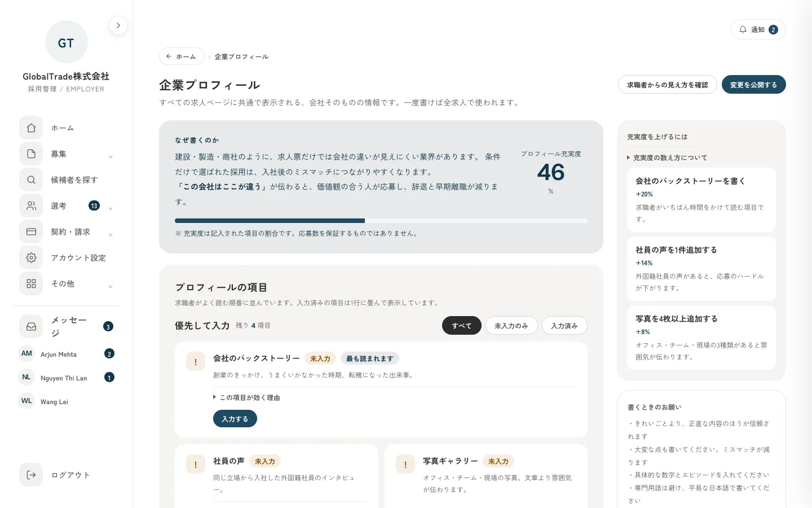The width and height of the screenshot is (812, 508).
Task: Select the 未入力のみ filter
Action: click(511, 326)
